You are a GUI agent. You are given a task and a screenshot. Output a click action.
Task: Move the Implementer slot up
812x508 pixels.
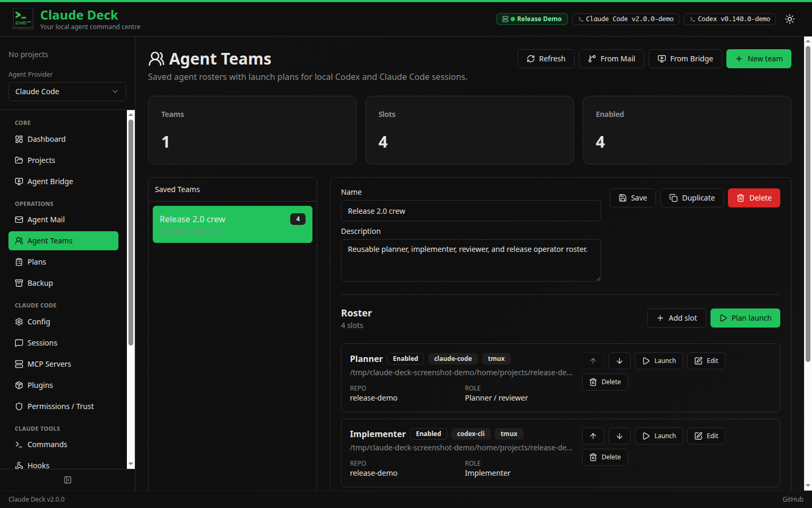[x=593, y=436]
